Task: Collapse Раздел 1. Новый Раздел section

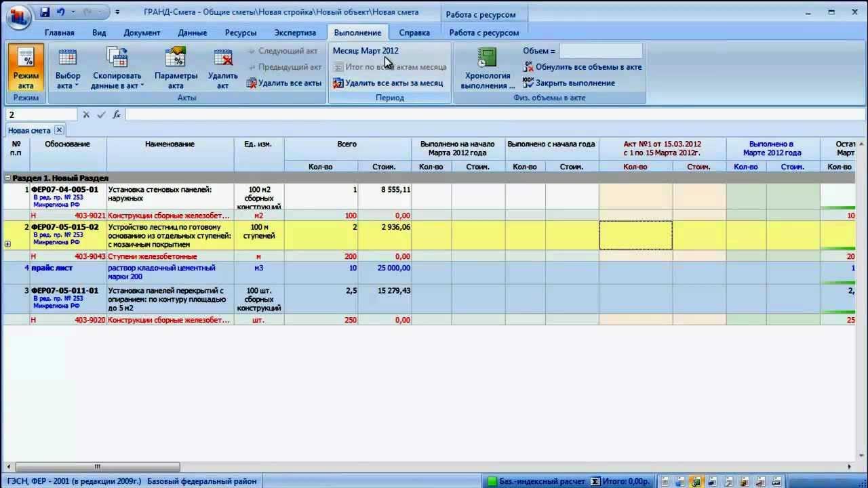Action: (7, 178)
